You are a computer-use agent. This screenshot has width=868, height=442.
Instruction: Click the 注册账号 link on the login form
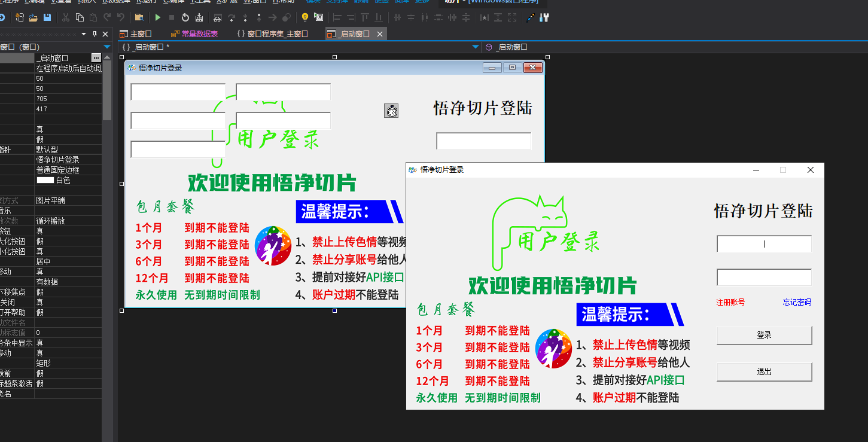(731, 302)
